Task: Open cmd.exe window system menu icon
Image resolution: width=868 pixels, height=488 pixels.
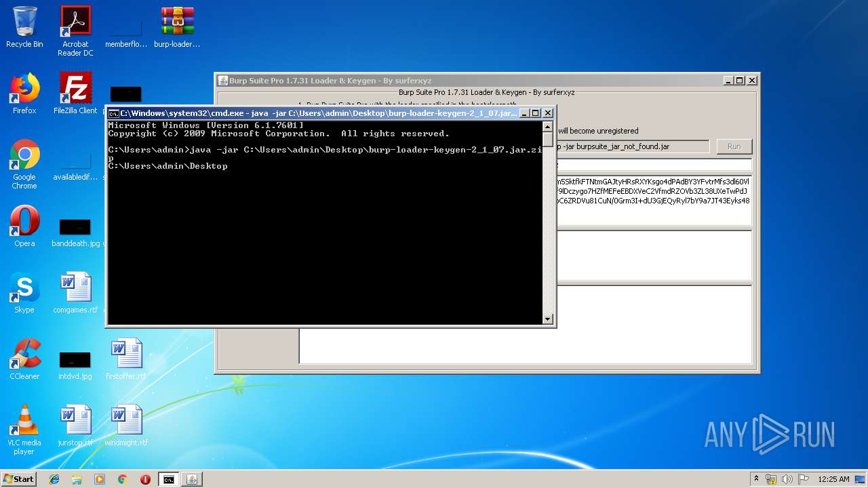Action: tap(114, 113)
